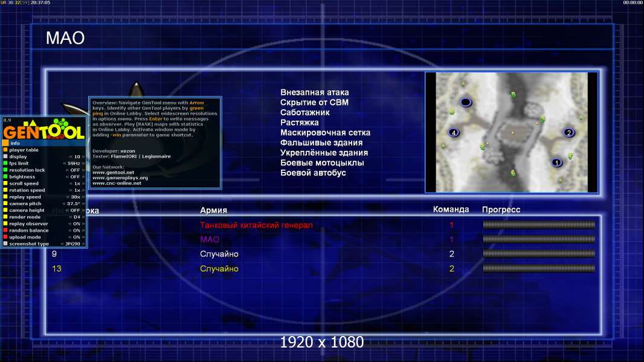Select start position 1 on minimap
The height and width of the screenshot is (362, 644).
tap(556, 163)
